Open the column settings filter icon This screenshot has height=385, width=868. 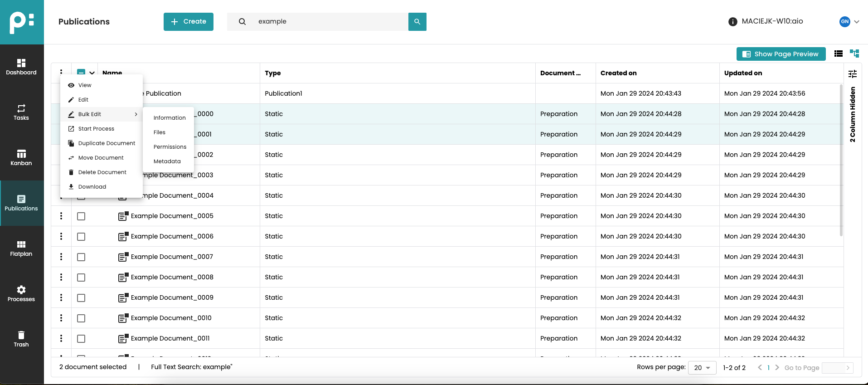click(853, 73)
